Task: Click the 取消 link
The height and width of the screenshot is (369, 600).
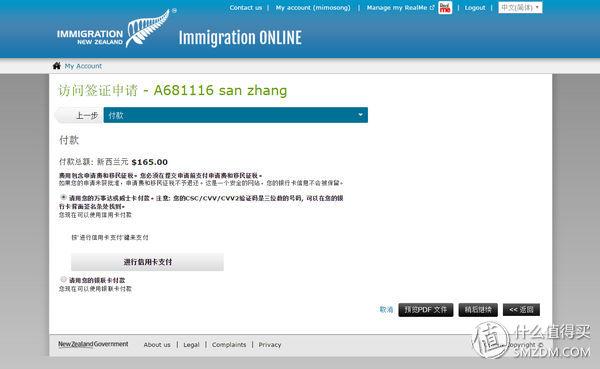Action: [x=386, y=310]
